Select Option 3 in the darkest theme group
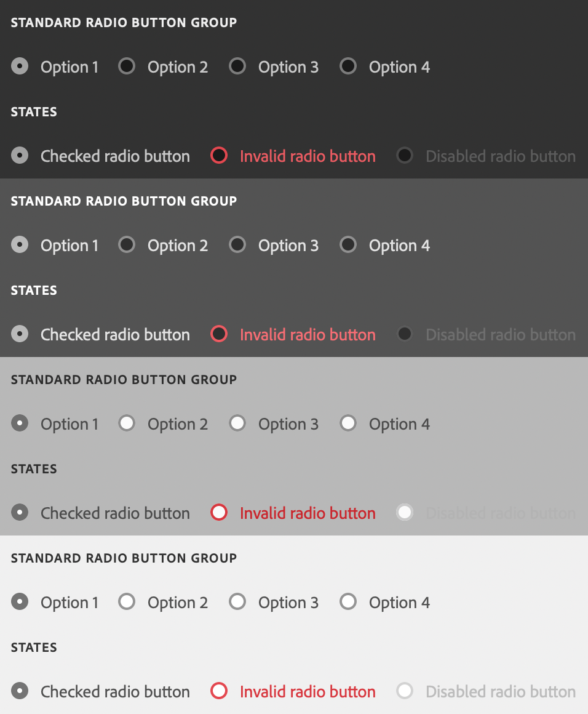The width and height of the screenshot is (588, 714). pos(237,66)
